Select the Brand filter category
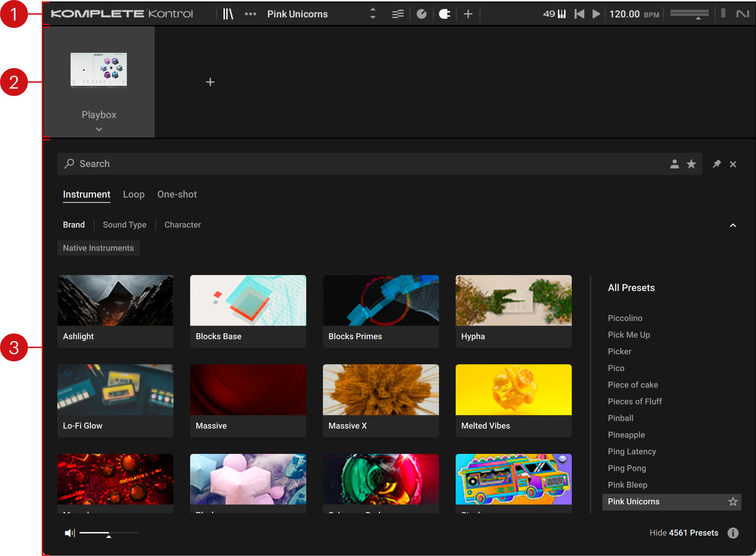Image resolution: width=756 pixels, height=556 pixels. 74,225
